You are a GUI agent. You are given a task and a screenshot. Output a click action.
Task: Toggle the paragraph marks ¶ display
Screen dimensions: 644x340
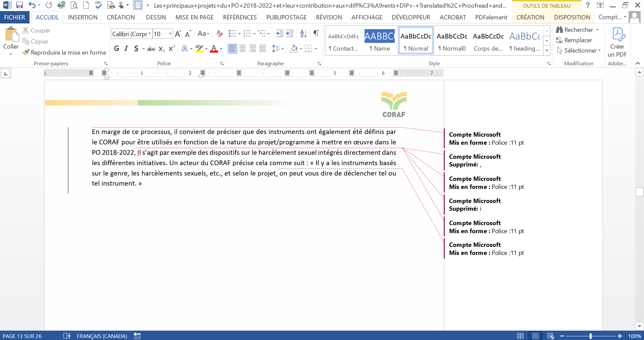[x=316, y=33]
